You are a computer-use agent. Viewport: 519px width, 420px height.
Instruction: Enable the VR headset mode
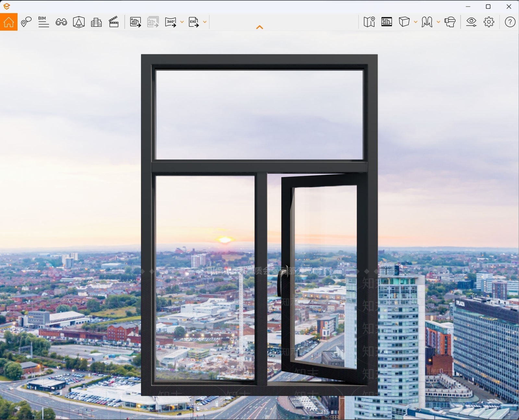click(x=450, y=22)
